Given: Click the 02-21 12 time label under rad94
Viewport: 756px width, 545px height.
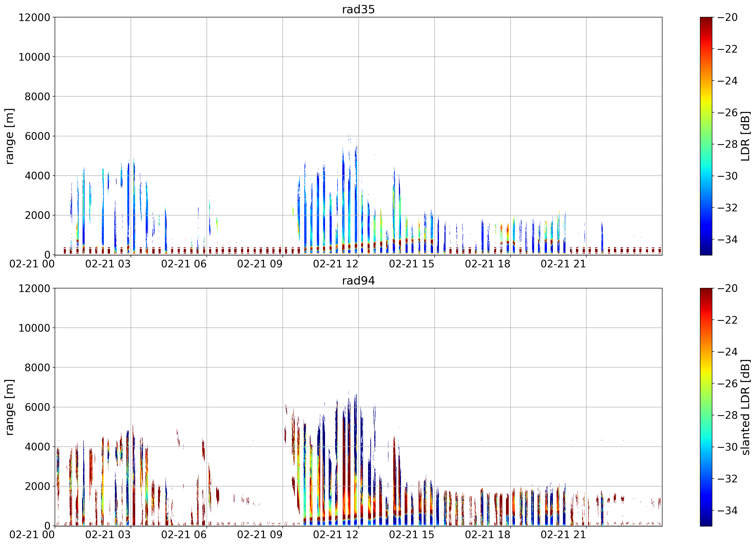Looking at the screenshot, I should 336,535.
